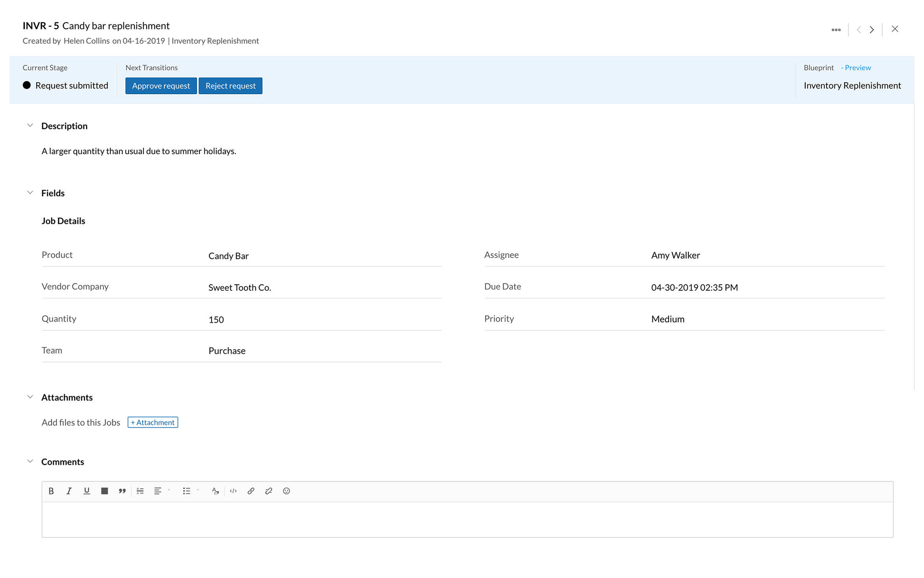Open alignment dropdown arrow in comment toolbar

[169, 490]
